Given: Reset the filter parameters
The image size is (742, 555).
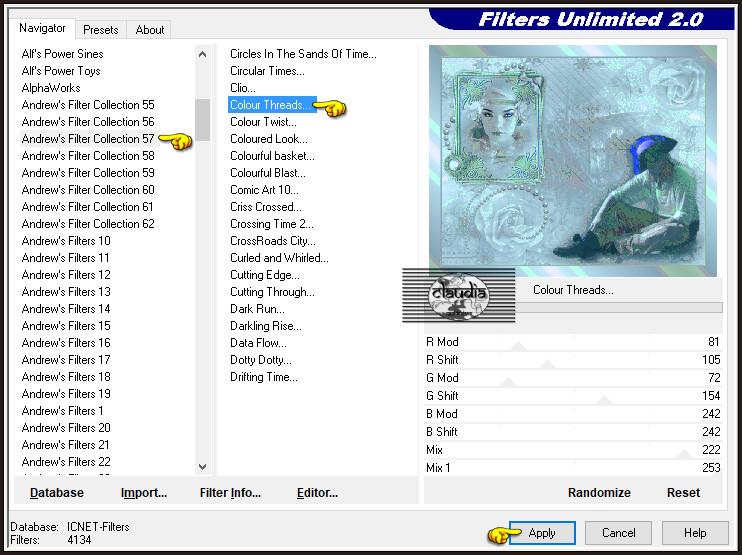Looking at the screenshot, I should point(683,493).
